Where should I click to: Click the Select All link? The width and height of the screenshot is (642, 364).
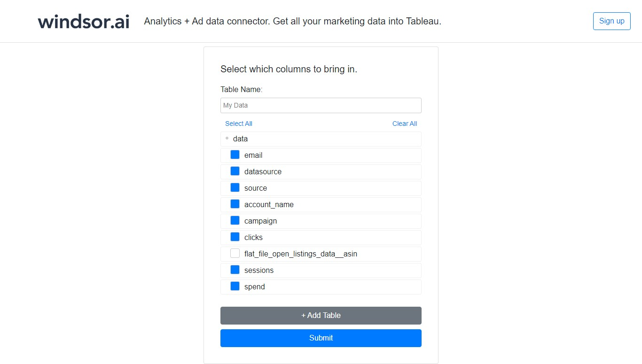(239, 124)
